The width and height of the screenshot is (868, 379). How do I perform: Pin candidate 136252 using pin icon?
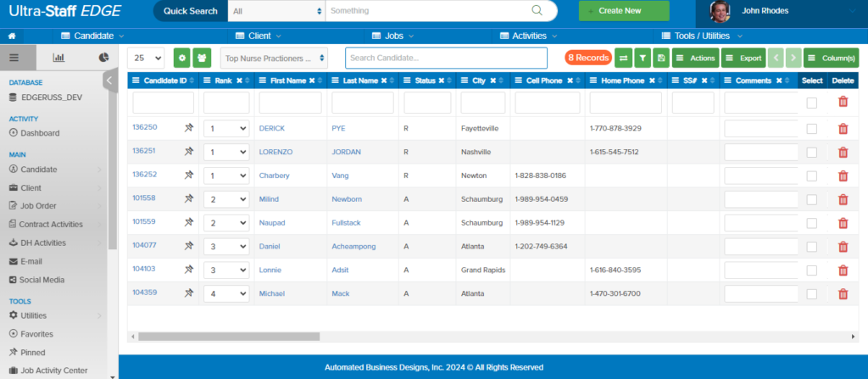pyautogui.click(x=189, y=176)
